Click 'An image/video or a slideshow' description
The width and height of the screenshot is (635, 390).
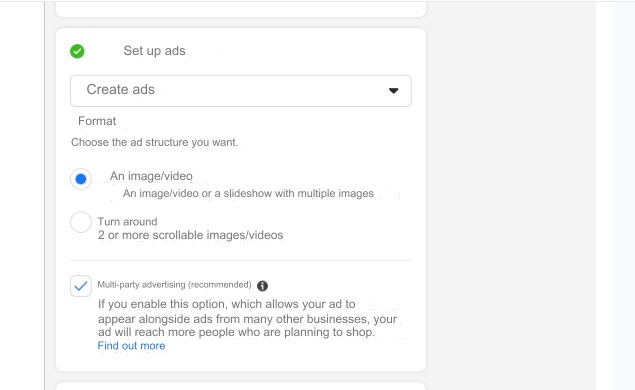[248, 194]
